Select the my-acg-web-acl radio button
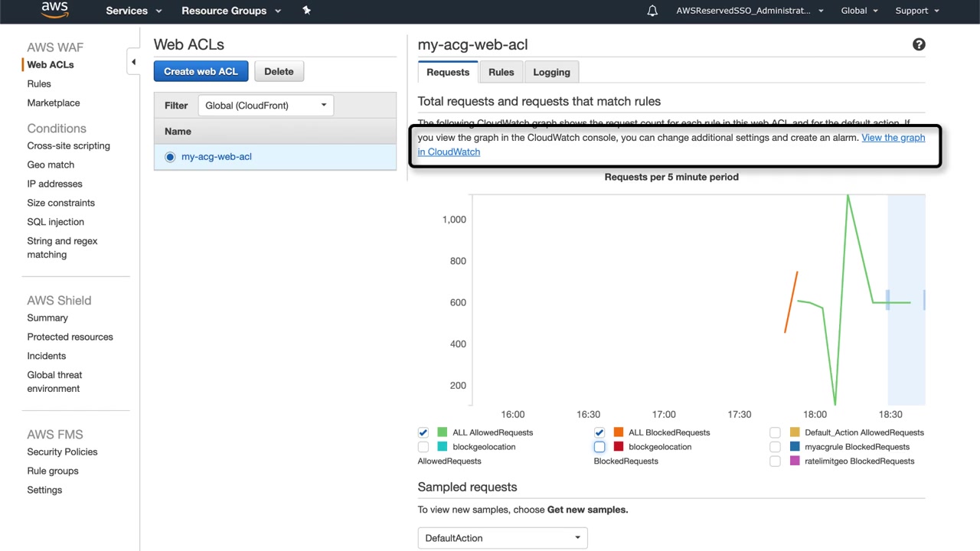The width and height of the screenshot is (980, 551). point(170,157)
